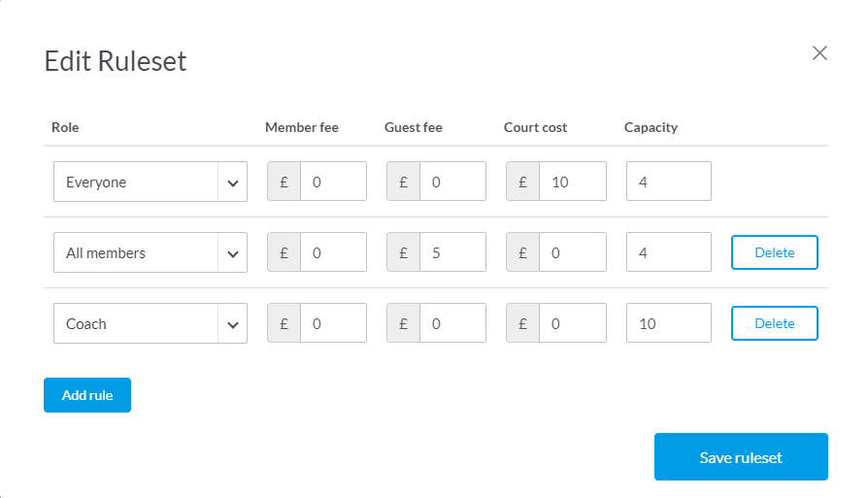Save the ruleset
The height and width of the screenshot is (498, 868).
(x=741, y=457)
